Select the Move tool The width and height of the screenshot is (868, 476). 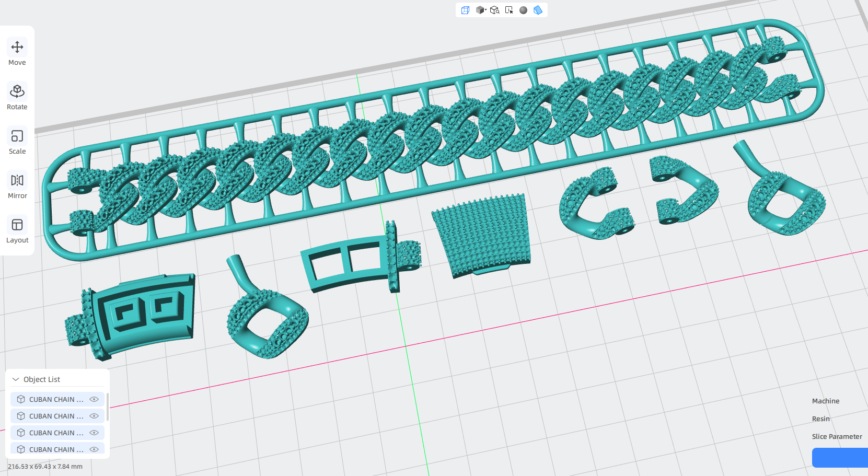coord(17,53)
